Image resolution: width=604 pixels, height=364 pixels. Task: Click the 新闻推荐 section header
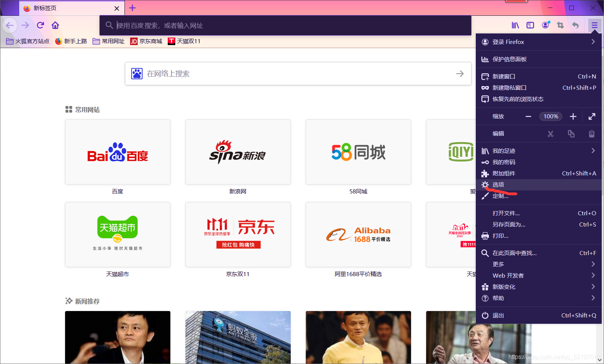click(83, 301)
